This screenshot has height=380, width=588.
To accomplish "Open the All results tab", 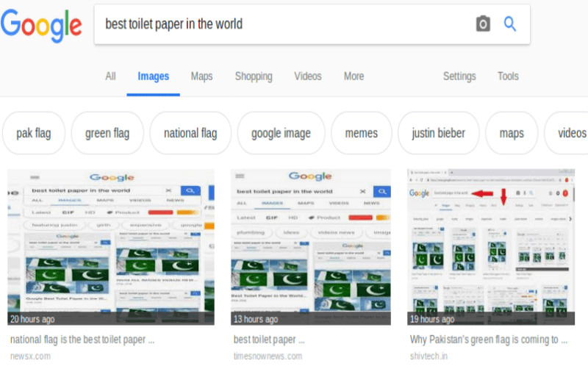I will (110, 76).
